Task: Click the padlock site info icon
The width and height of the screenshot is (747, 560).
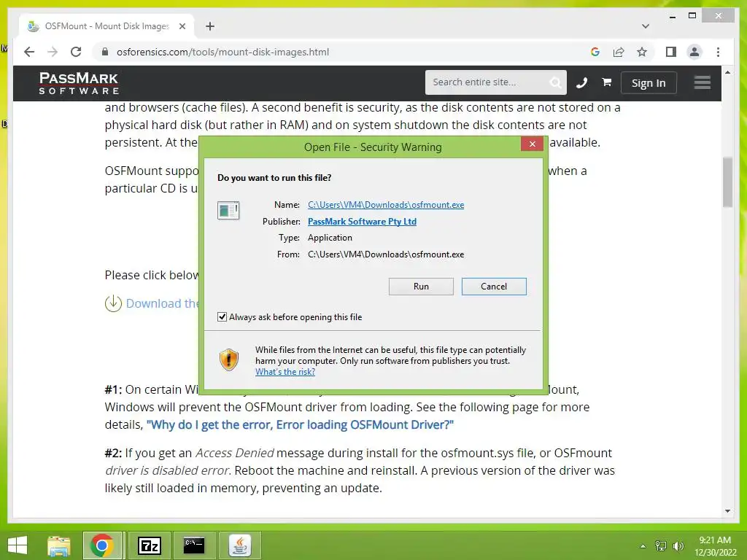Action: (x=105, y=52)
